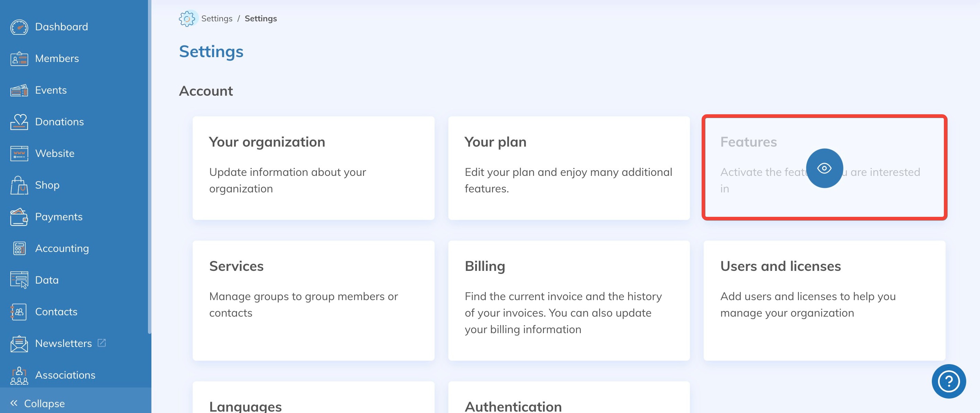Click the Shop bag icon
Screen dimensions: 980x413
(x=19, y=186)
